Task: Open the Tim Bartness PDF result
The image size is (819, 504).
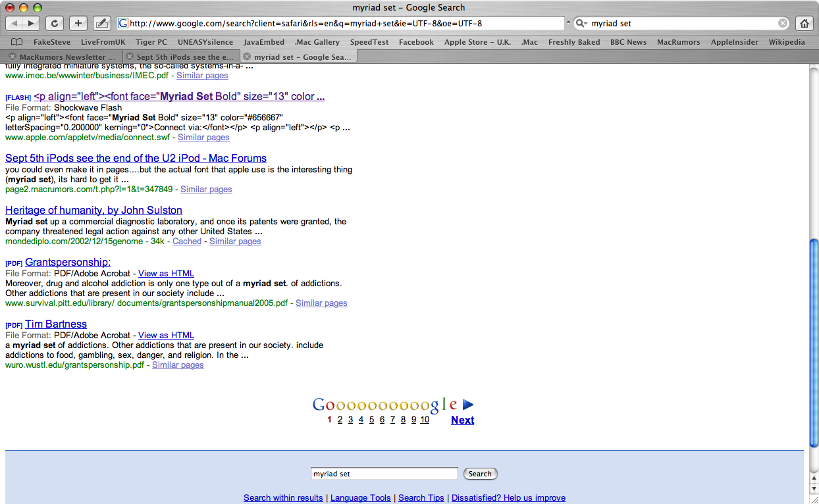Action: 56,324
